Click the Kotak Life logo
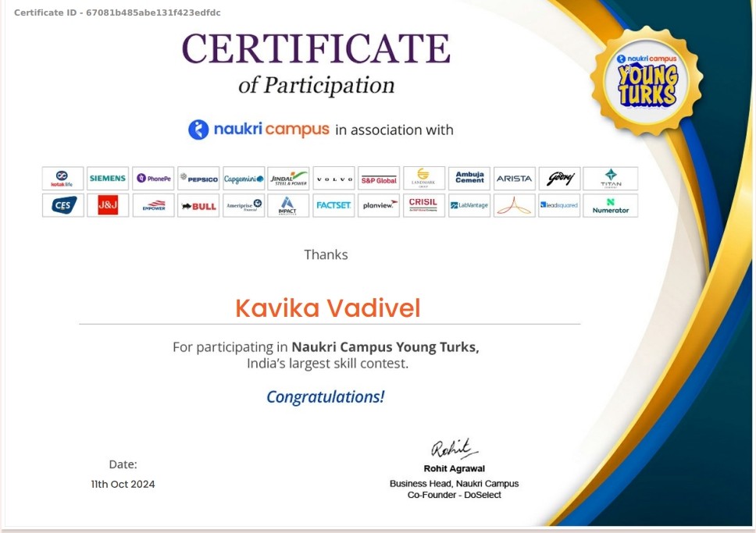The width and height of the screenshot is (756, 533). (62, 179)
